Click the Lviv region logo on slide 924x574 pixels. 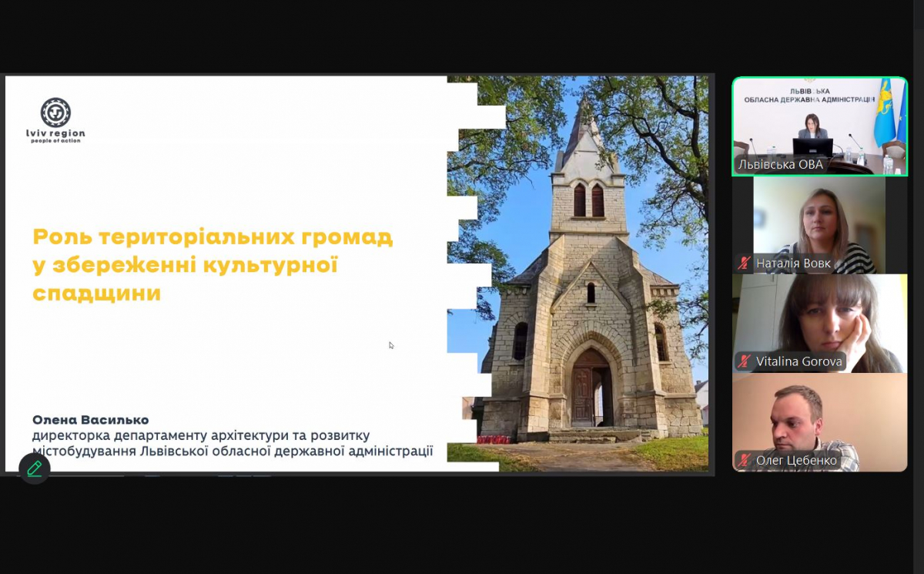(55, 113)
